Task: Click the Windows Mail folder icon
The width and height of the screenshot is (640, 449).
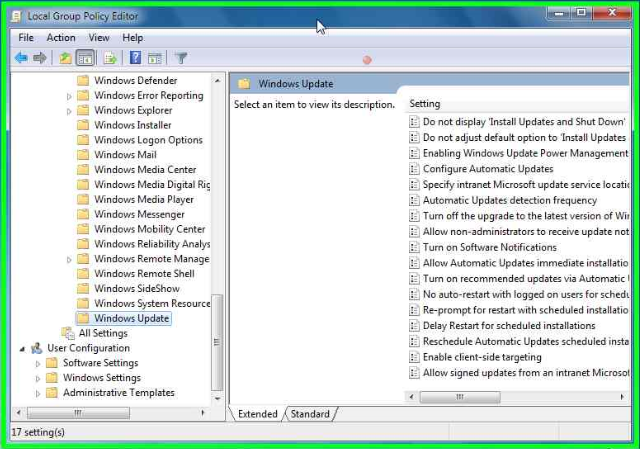Action: click(x=83, y=154)
